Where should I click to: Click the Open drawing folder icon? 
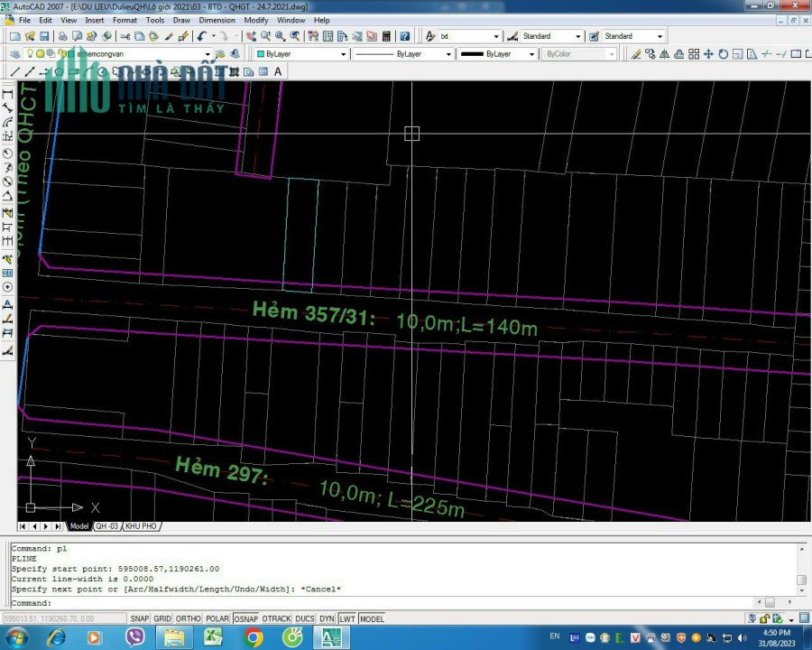(30, 36)
